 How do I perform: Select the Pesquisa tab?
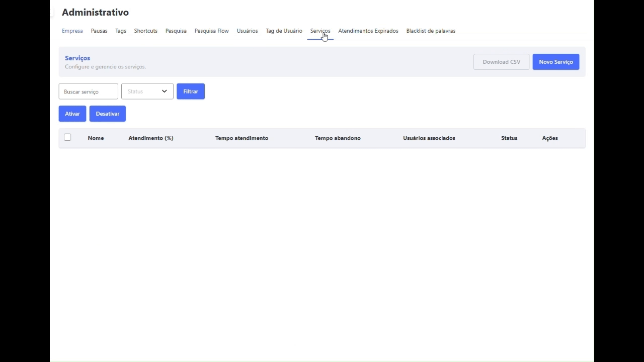pos(176,31)
